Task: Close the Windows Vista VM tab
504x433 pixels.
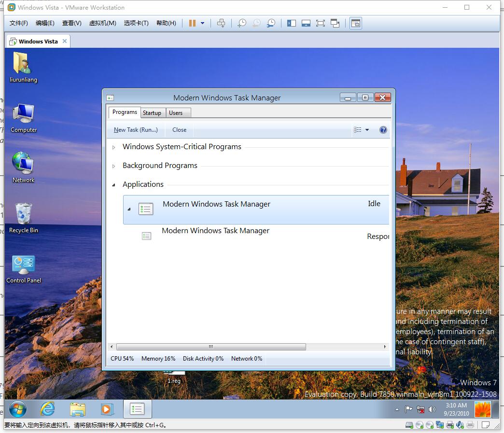Action: click(65, 41)
